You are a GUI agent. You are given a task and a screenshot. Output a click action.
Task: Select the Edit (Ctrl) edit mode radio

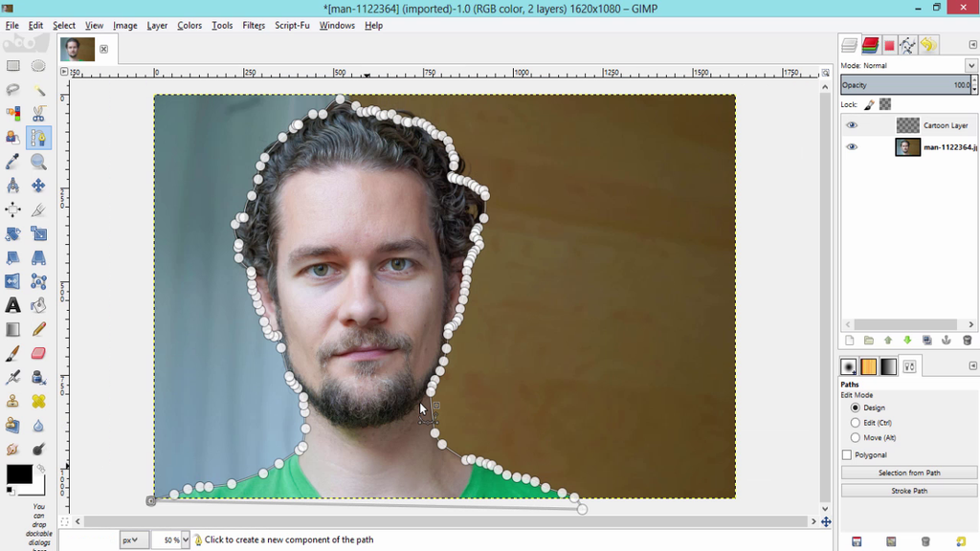[855, 422]
